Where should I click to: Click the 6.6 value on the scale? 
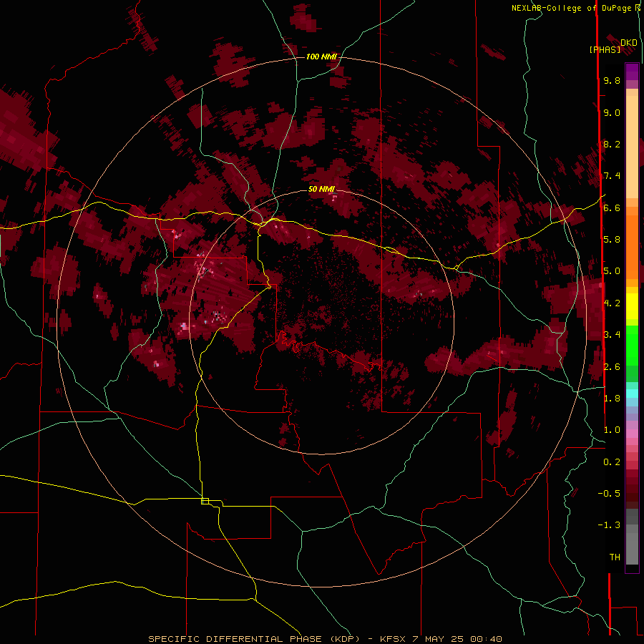(612, 208)
